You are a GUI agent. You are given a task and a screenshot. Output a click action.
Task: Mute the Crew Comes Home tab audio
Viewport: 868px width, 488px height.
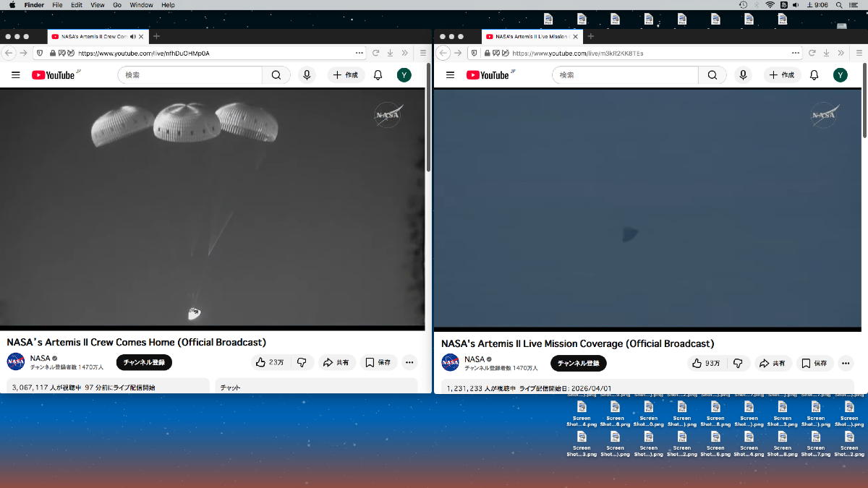(x=133, y=36)
